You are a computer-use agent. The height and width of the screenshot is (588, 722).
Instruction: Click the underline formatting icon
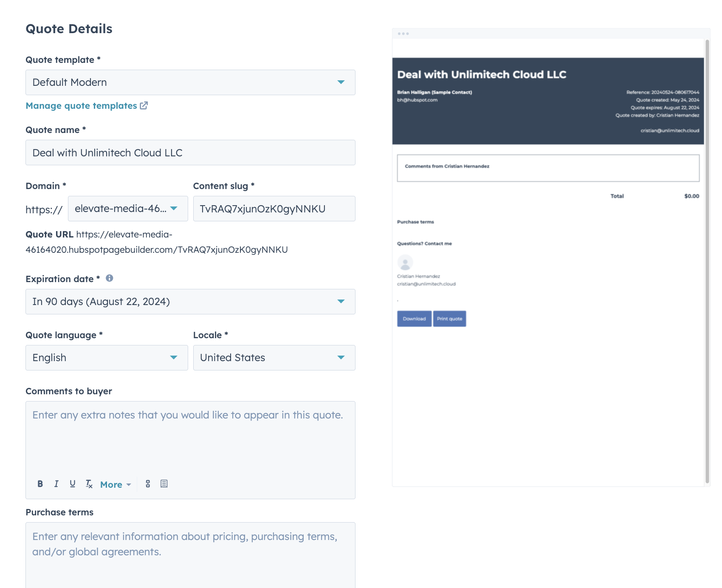pos(73,484)
